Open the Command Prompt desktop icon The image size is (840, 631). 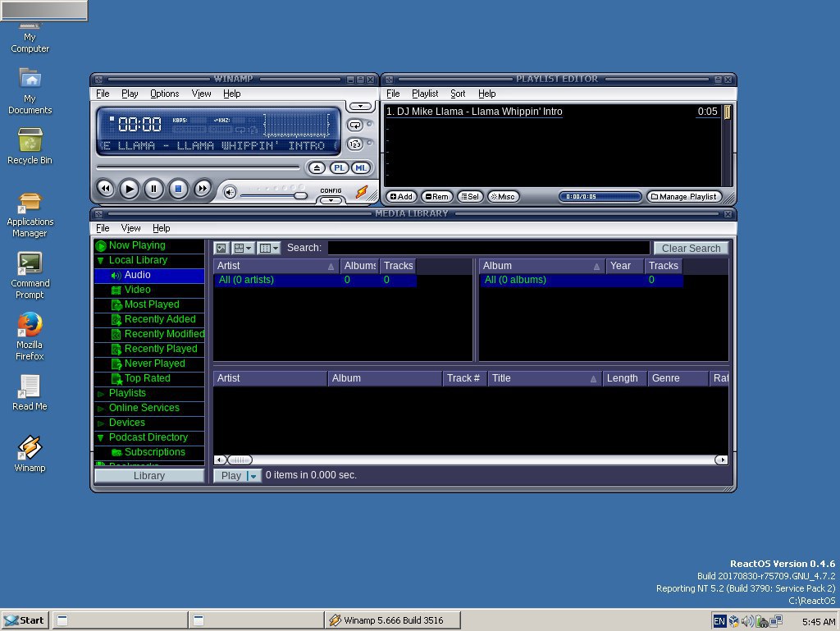coord(30,263)
